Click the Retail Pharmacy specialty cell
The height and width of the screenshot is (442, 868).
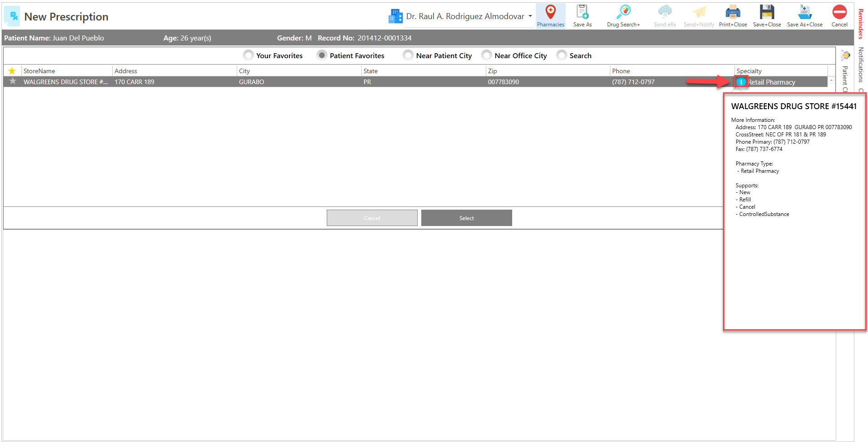[772, 82]
